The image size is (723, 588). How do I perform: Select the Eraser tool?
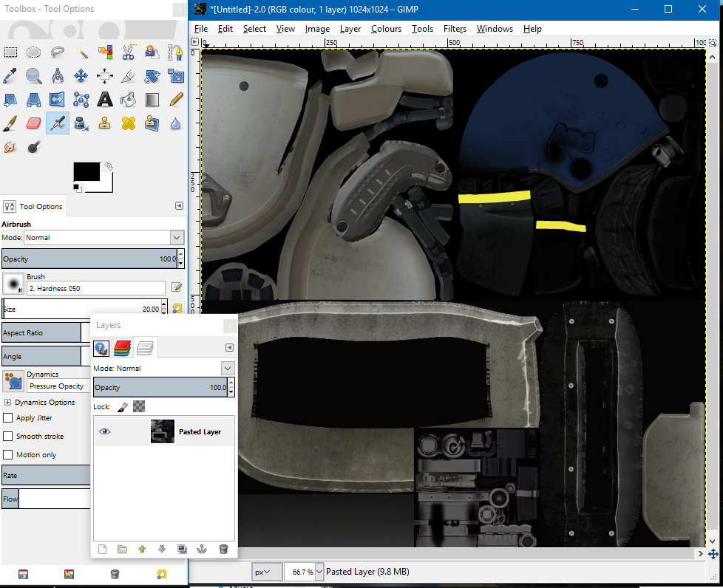click(x=34, y=123)
